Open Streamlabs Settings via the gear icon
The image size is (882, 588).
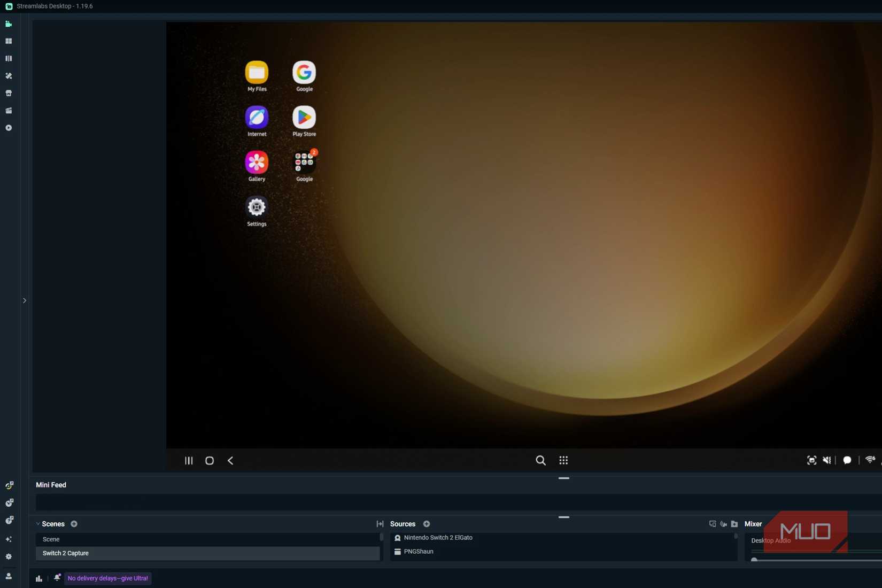(x=9, y=556)
